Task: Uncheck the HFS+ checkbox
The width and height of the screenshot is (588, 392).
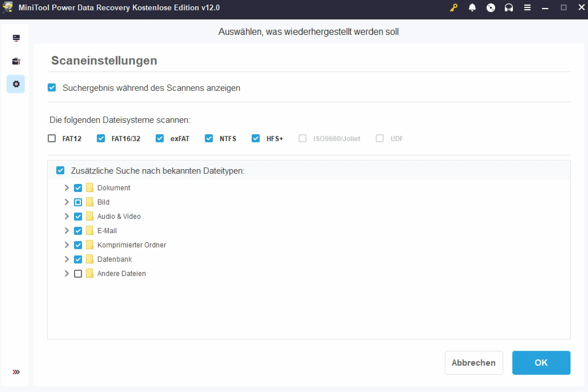Action: coord(256,138)
